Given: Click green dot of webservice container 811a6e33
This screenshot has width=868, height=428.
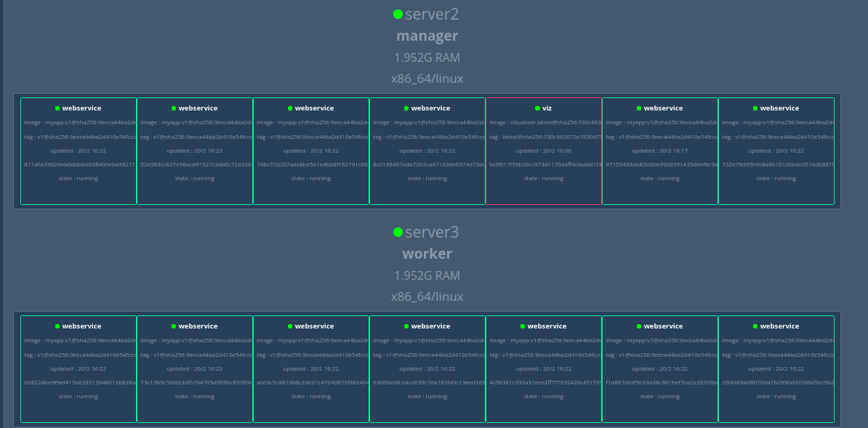Looking at the screenshot, I should coord(57,108).
